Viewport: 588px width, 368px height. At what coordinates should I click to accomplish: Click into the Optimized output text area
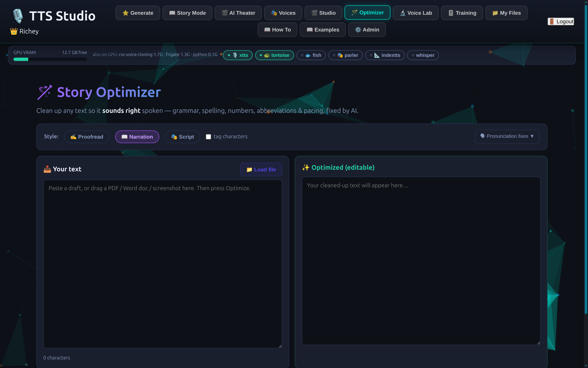[421, 261]
